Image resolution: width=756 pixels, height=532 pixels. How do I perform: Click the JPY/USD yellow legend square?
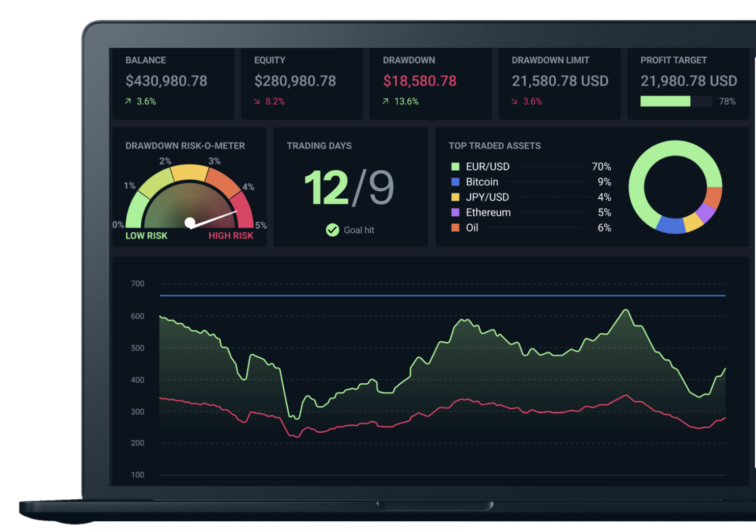pos(455,197)
